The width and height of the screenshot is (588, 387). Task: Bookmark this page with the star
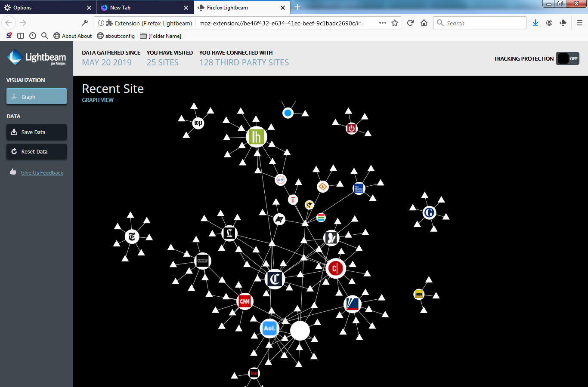395,23
